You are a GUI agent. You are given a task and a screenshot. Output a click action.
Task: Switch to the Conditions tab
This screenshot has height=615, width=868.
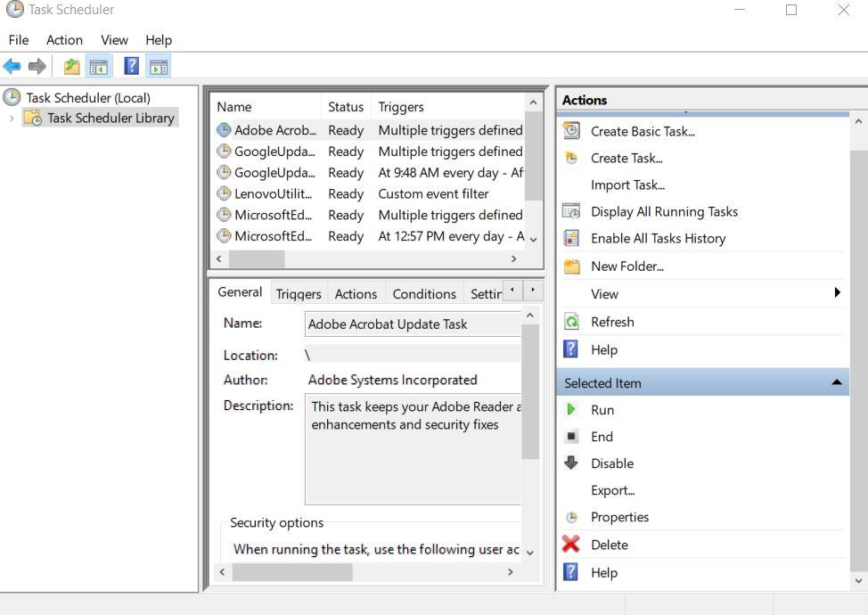[x=424, y=294]
